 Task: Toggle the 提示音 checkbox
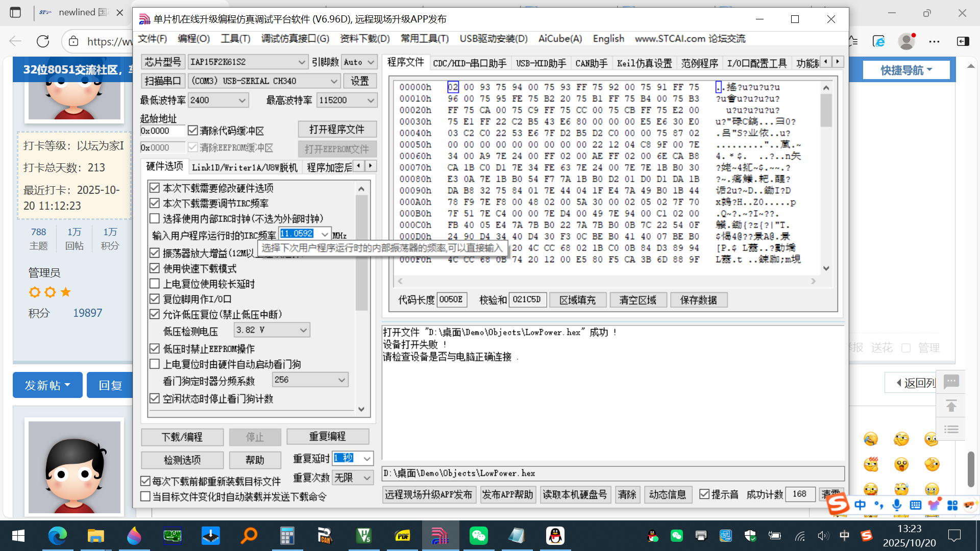[705, 493]
